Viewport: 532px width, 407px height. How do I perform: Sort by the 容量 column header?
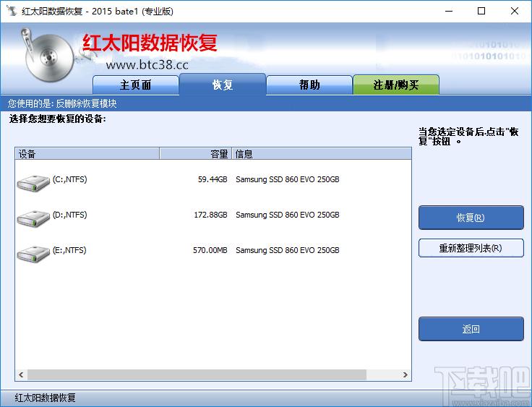coord(195,154)
